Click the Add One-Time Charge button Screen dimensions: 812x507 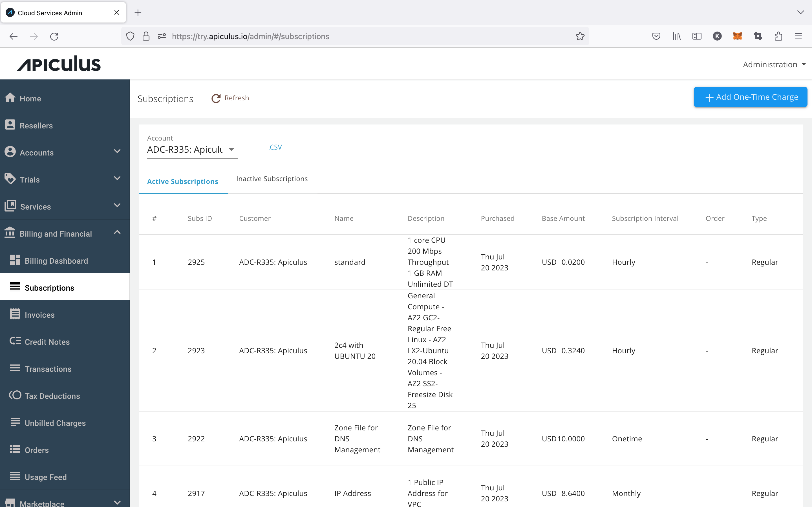click(x=750, y=97)
